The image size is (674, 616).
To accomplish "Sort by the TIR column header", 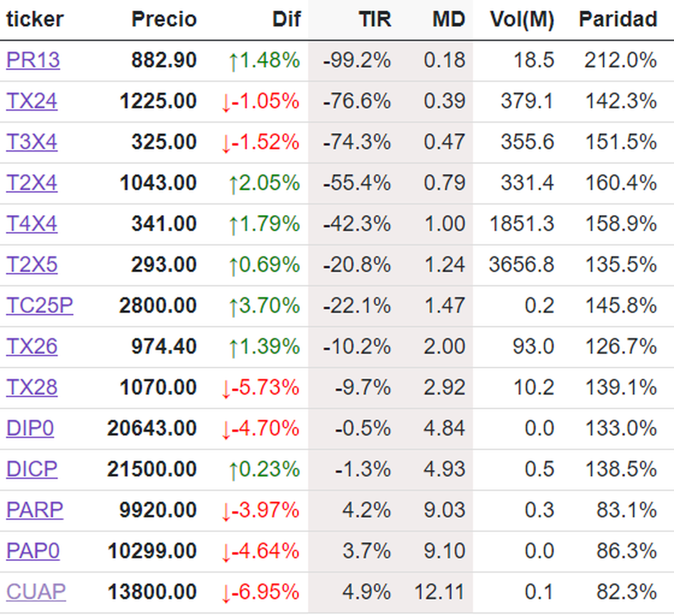I will [375, 20].
